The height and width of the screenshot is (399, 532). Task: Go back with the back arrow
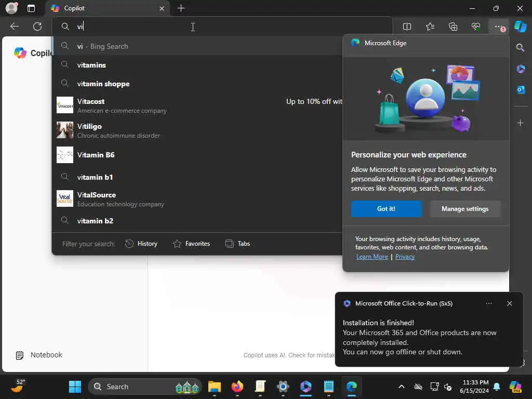click(x=14, y=26)
